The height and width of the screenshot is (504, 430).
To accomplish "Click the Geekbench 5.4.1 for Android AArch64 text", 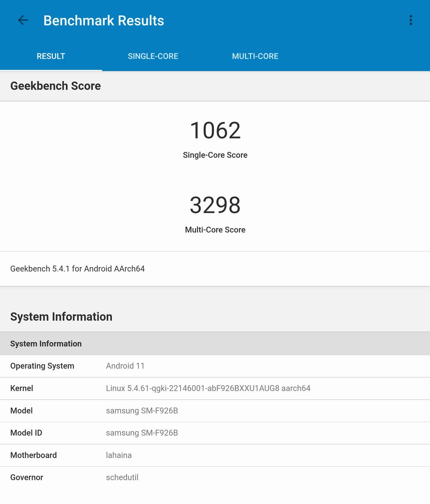I will pyautogui.click(x=77, y=269).
